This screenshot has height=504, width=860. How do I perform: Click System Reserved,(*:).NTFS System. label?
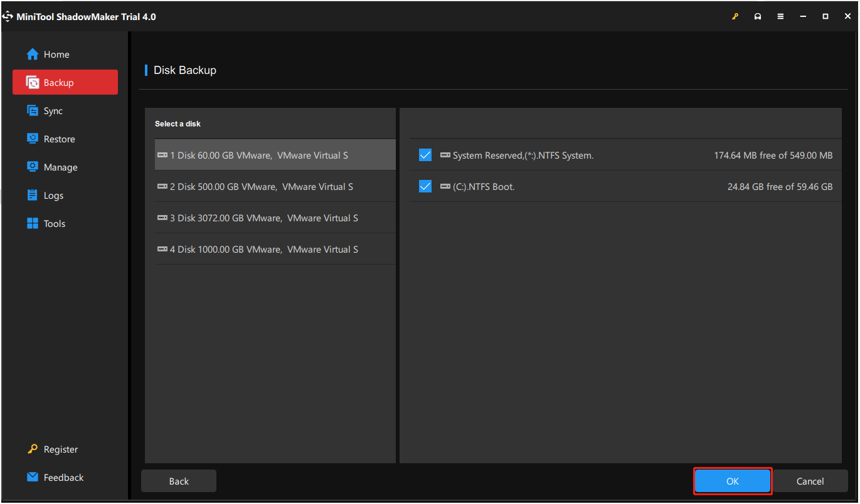(x=523, y=155)
